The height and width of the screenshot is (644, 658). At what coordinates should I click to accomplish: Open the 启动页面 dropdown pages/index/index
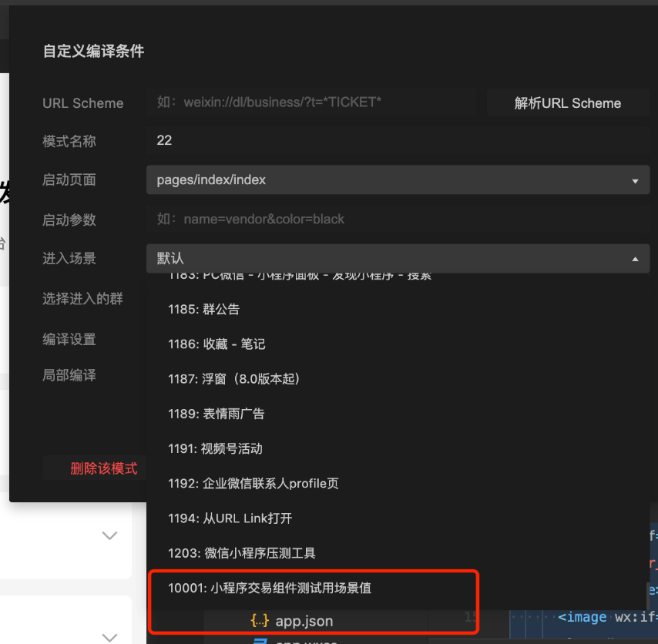(x=398, y=180)
